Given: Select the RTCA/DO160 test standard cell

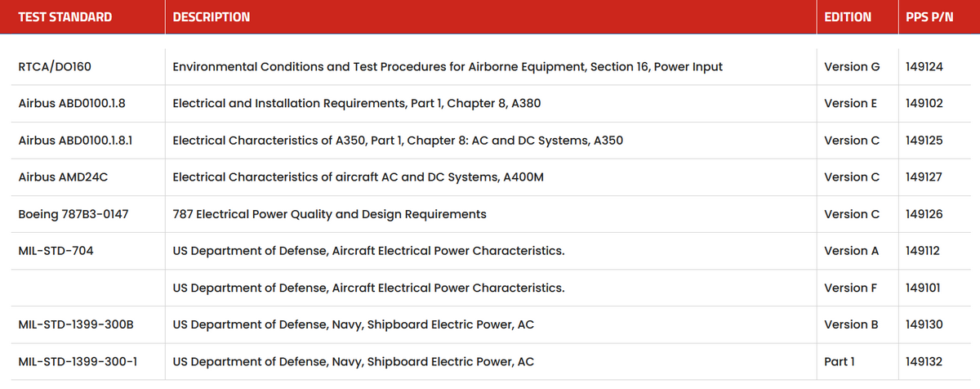Looking at the screenshot, I should (x=54, y=67).
